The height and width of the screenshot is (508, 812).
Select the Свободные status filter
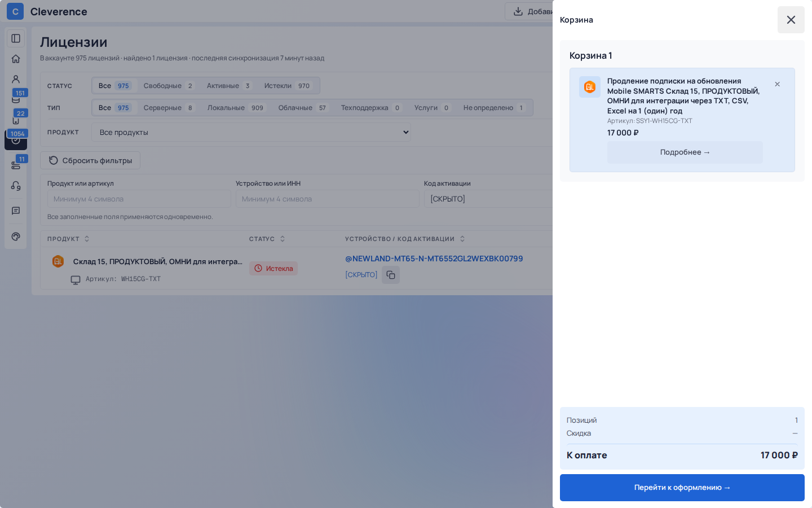[x=168, y=86]
